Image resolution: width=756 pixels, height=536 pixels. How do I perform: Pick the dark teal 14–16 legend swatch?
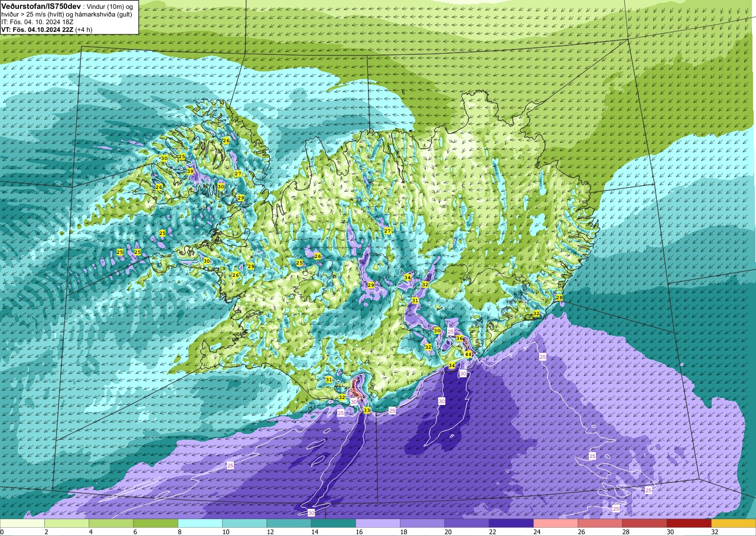[x=333, y=524]
